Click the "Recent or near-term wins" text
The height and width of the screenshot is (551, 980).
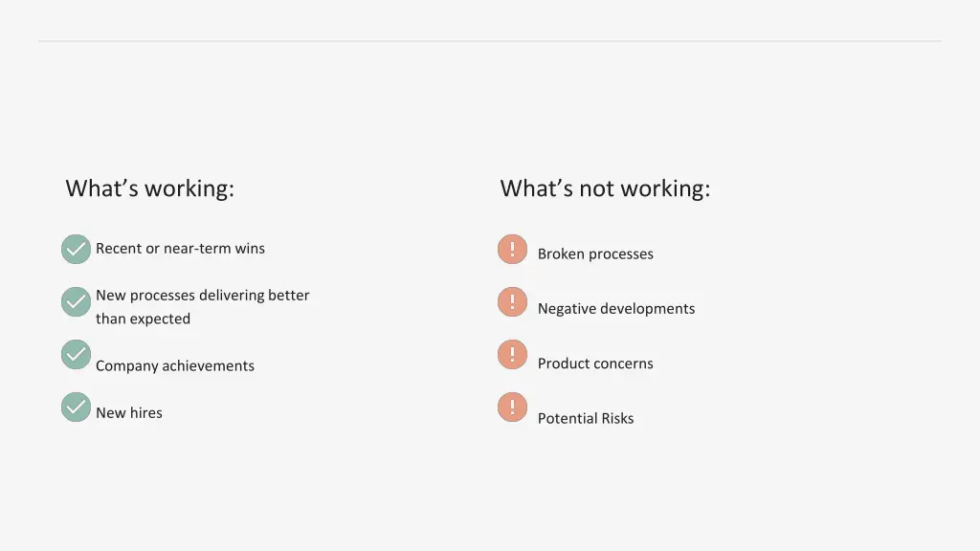180,249
